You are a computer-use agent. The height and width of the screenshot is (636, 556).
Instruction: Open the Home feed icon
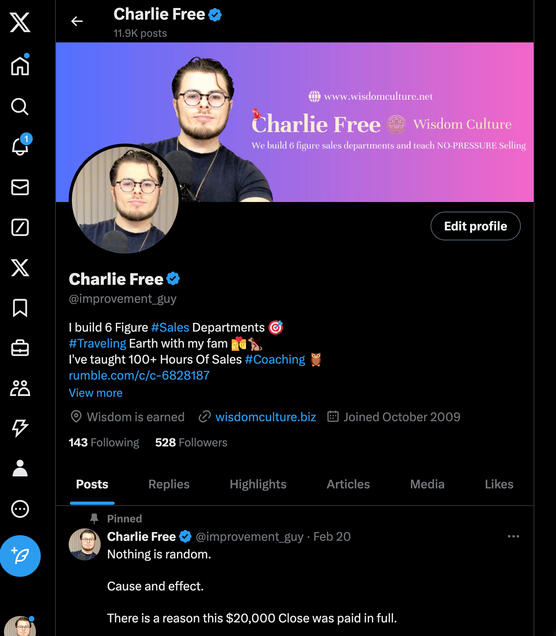coord(20,66)
